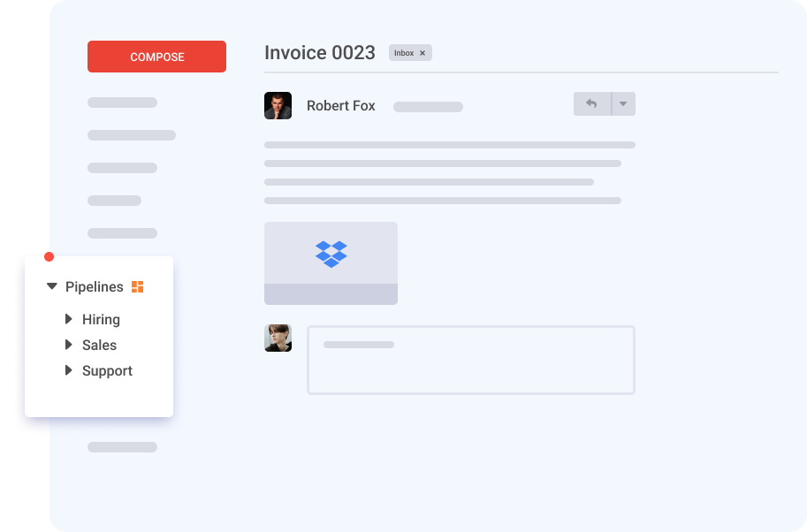The image size is (807, 532).
Task: Select Support in the Pipelines list
Action: pyautogui.click(x=107, y=370)
